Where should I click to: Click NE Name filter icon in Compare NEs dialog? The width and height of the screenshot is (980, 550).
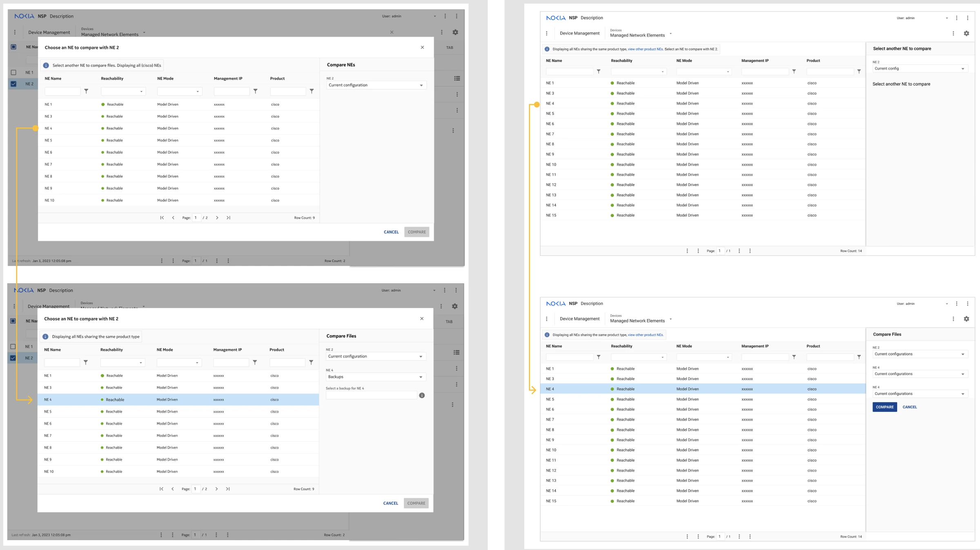(86, 91)
